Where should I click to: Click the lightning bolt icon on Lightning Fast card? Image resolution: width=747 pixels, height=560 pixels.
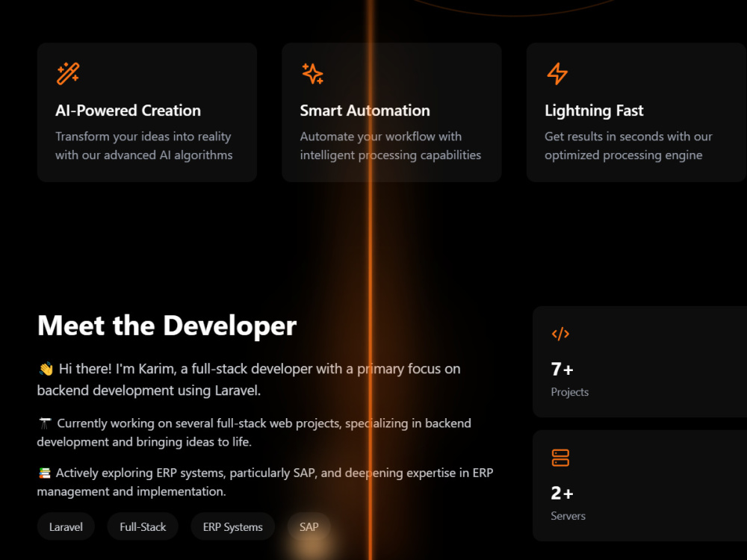point(557,73)
